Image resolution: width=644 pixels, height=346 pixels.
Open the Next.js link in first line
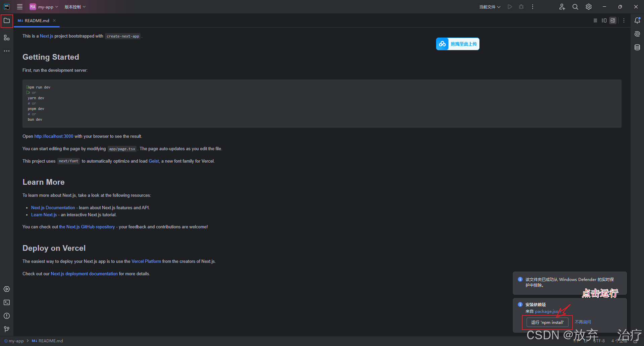(47, 36)
